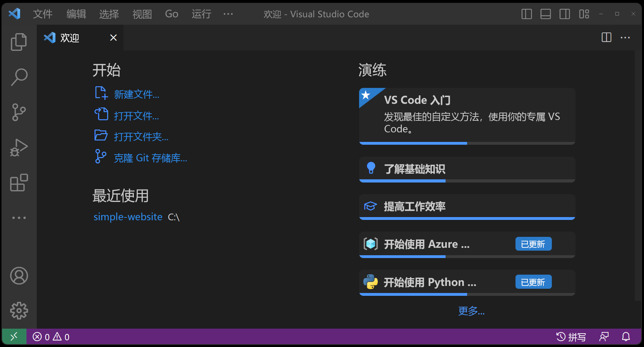The height and width of the screenshot is (347, 644).
Task: Open the Run and Debug view
Action: pyautogui.click(x=19, y=148)
